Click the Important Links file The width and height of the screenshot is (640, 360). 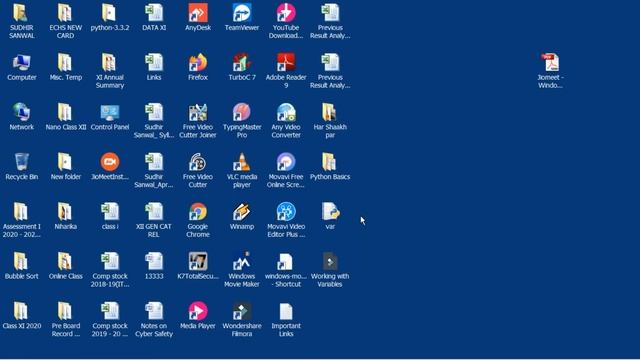[x=286, y=312]
